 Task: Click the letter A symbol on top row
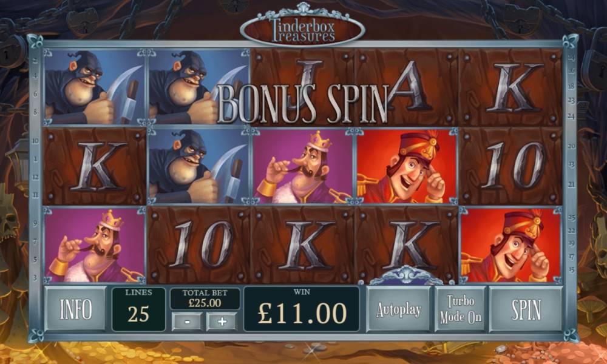pyautogui.click(x=407, y=87)
